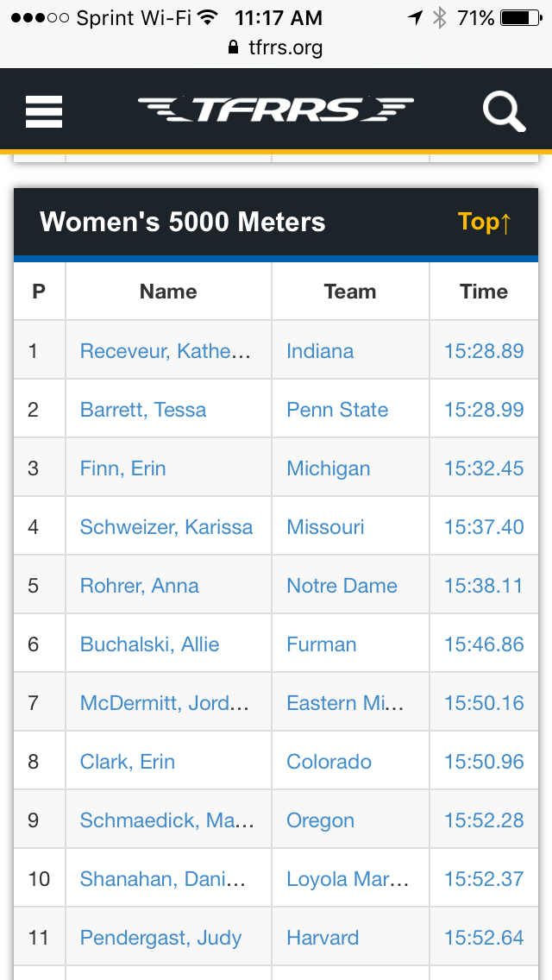Tap the tfrrs.org address bar
This screenshot has height=980, width=552.
pyautogui.click(x=276, y=47)
